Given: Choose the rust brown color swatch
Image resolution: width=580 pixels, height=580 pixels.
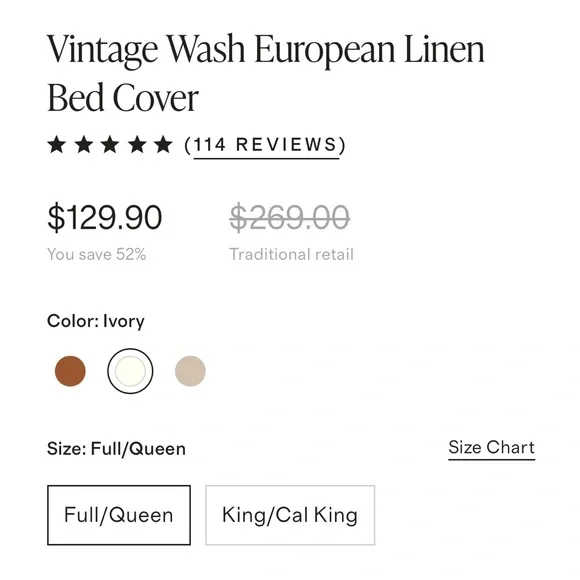Looking at the screenshot, I should pos(70,371).
